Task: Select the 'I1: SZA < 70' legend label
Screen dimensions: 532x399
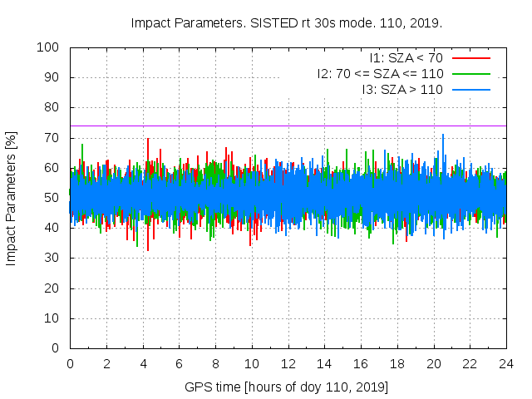Action: click(406, 57)
